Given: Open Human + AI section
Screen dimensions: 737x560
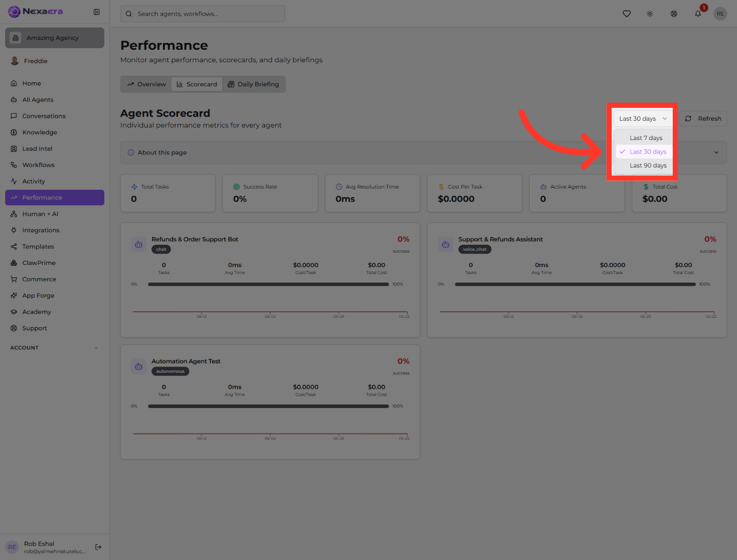Looking at the screenshot, I should click(54, 214).
